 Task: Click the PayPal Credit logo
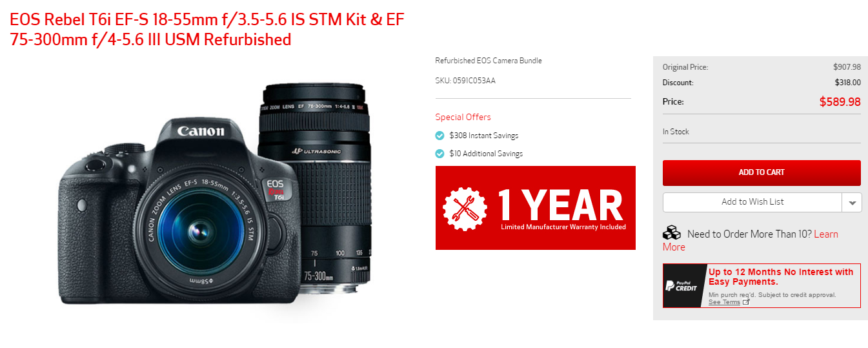681,285
